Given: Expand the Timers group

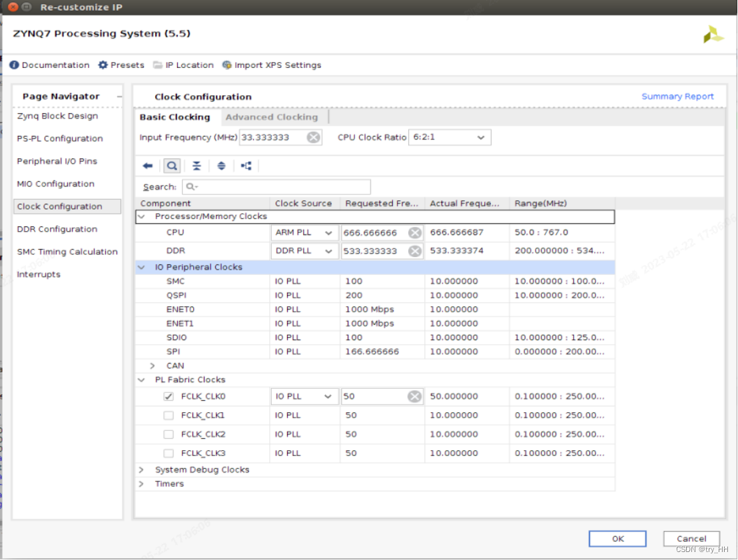Looking at the screenshot, I should 141,484.
